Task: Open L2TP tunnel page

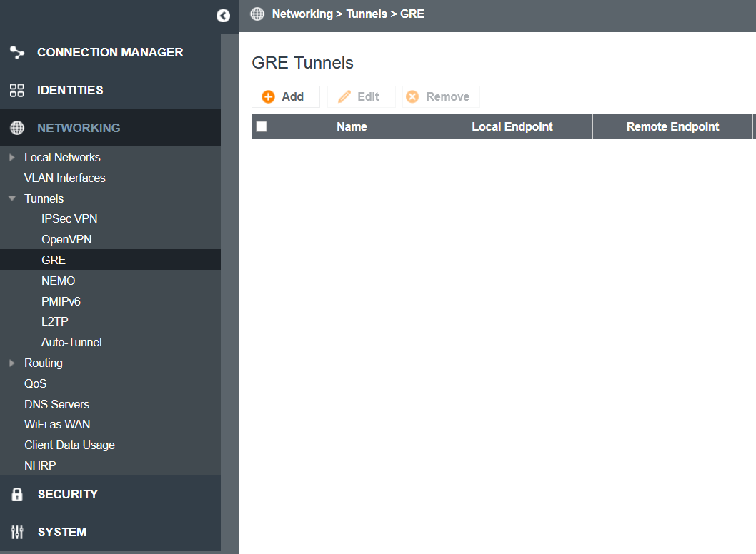Action: (x=55, y=321)
